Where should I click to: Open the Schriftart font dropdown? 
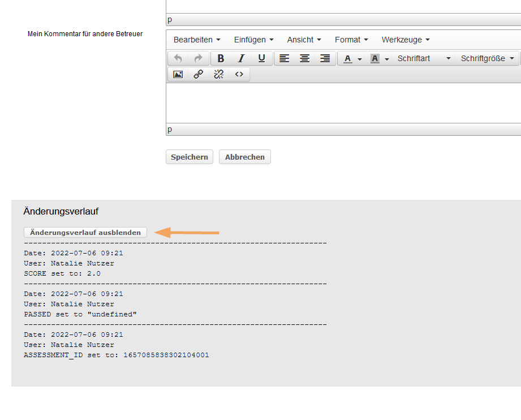coord(424,58)
